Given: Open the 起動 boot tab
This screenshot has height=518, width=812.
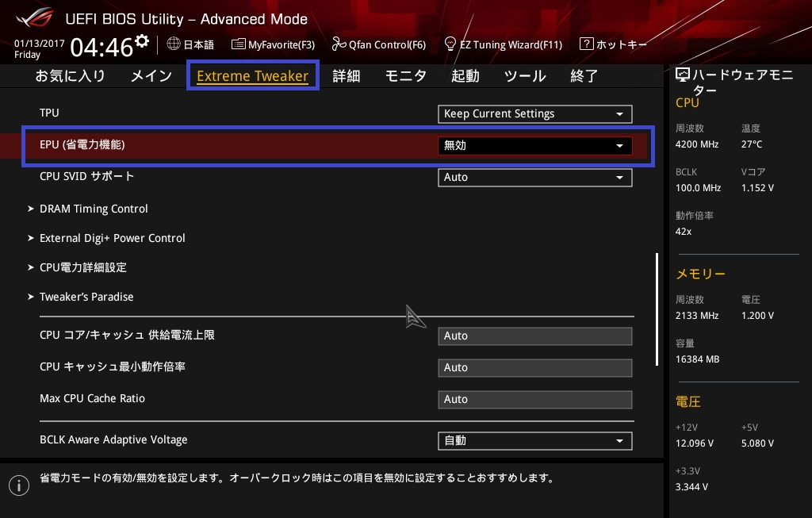Looking at the screenshot, I should (x=465, y=75).
